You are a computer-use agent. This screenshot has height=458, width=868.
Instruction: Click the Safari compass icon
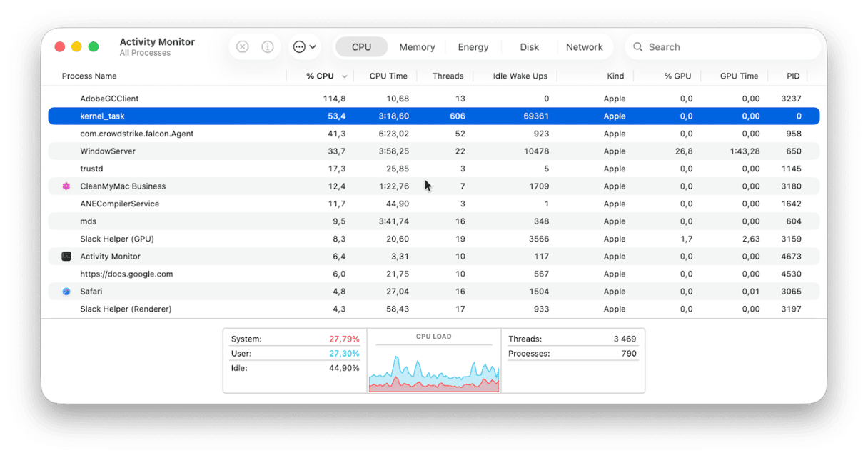point(66,292)
